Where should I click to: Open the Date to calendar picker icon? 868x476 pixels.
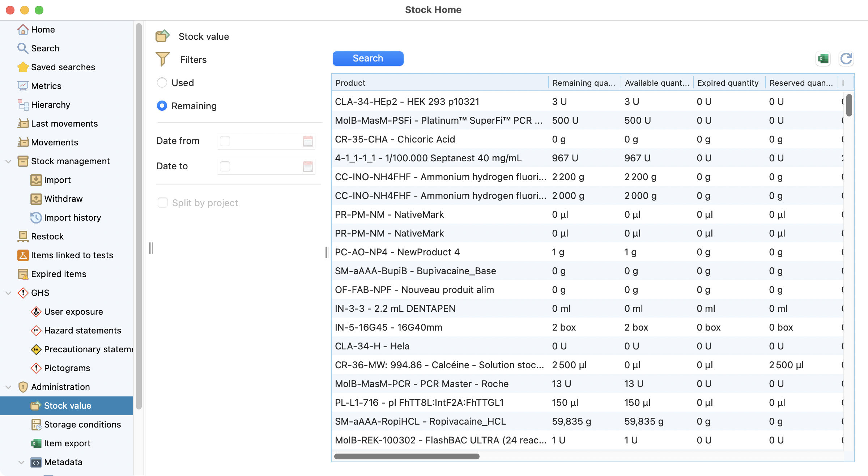tap(308, 166)
